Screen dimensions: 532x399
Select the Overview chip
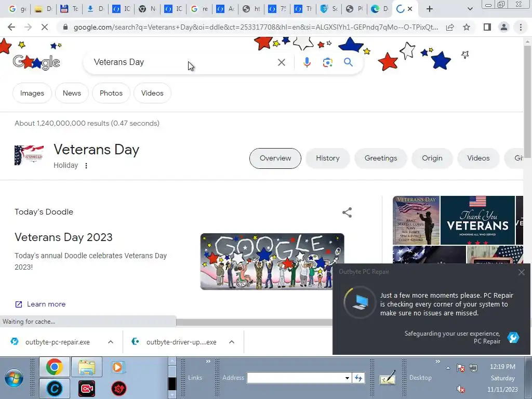pyautogui.click(x=275, y=158)
